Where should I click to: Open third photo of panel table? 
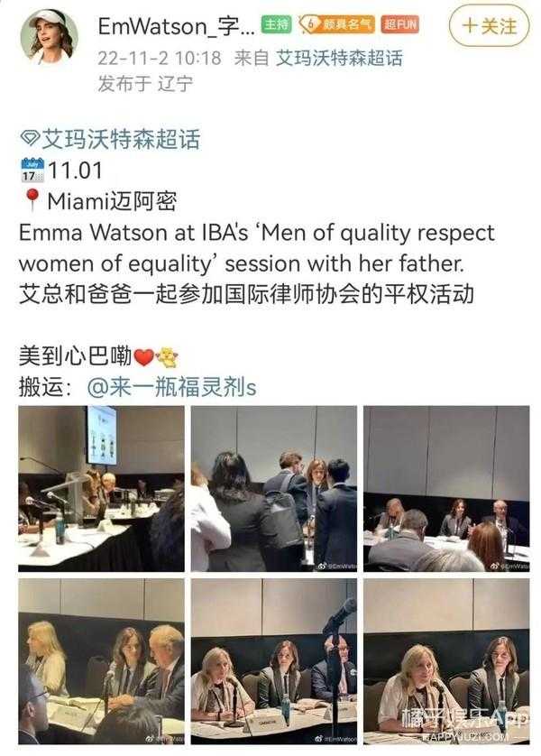(446, 488)
